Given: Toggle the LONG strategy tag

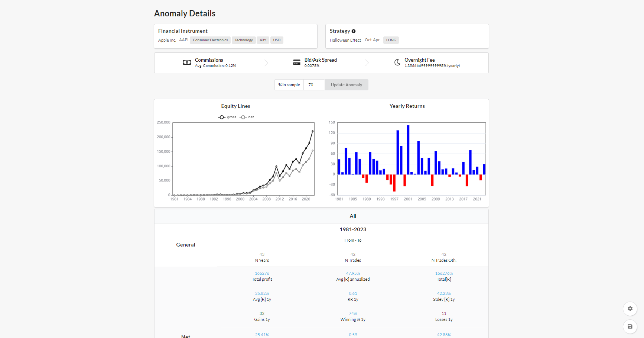Looking at the screenshot, I should [391, 40].
